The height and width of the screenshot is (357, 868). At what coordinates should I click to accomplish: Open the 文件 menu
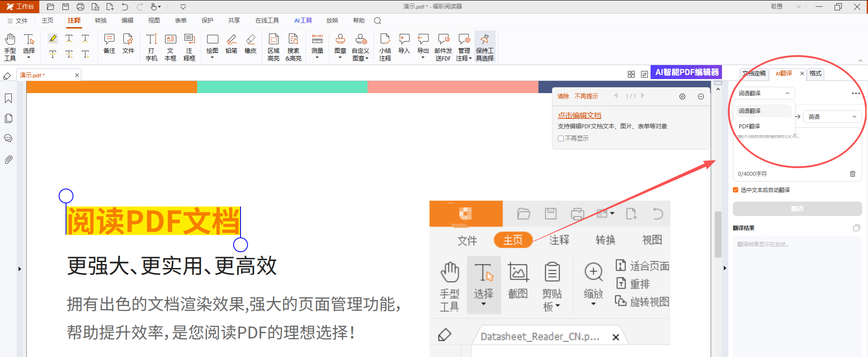(x=18, y=21)
